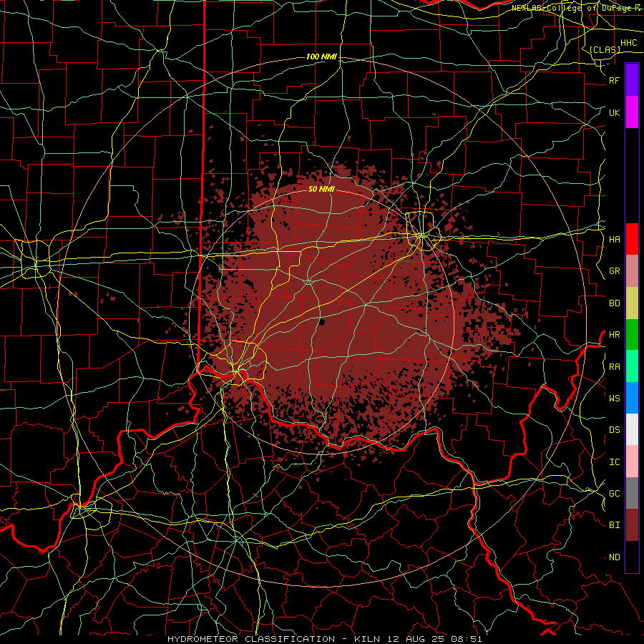Image resolution: width=644 pixels, height=644 pixels.
Task: Click the ND legend label
Action: (x=615, y=557)
